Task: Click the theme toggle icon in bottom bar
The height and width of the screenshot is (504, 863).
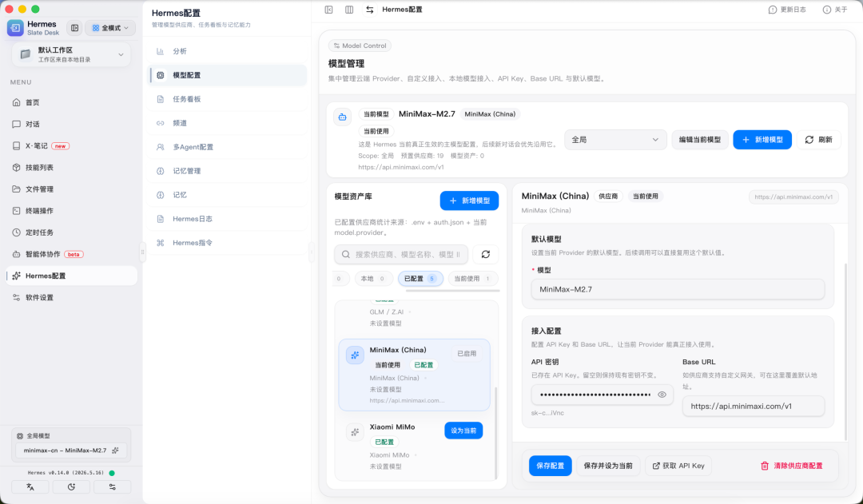Action: click(x=72, y=487)
